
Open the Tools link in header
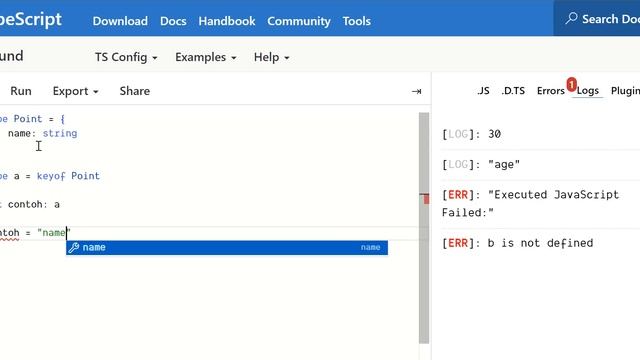357,21
